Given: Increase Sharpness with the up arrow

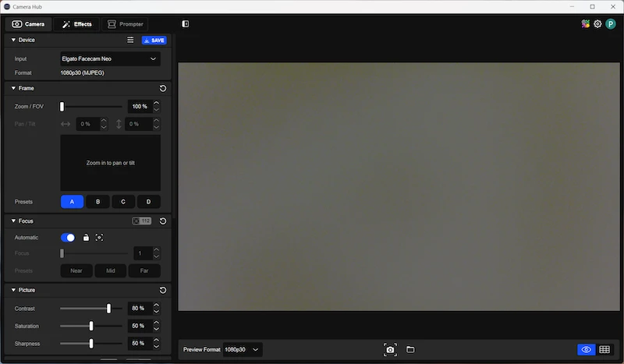Looking at the screenshot, I should point(157,340).
